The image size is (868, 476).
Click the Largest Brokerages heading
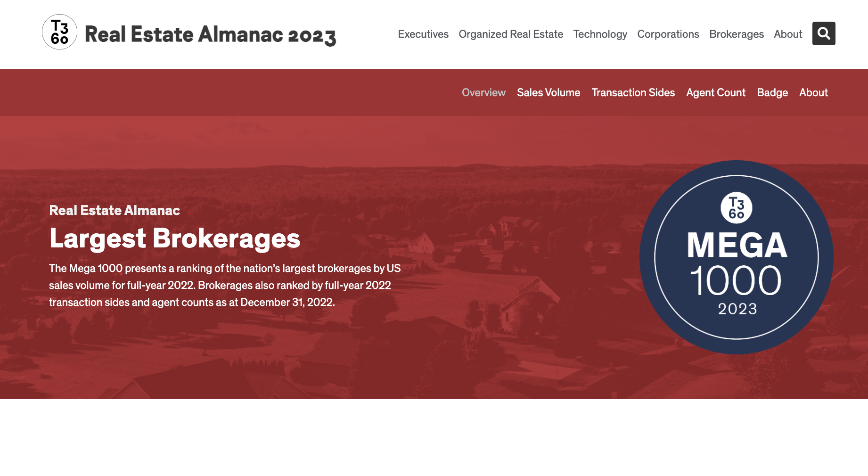coord(175,238)
